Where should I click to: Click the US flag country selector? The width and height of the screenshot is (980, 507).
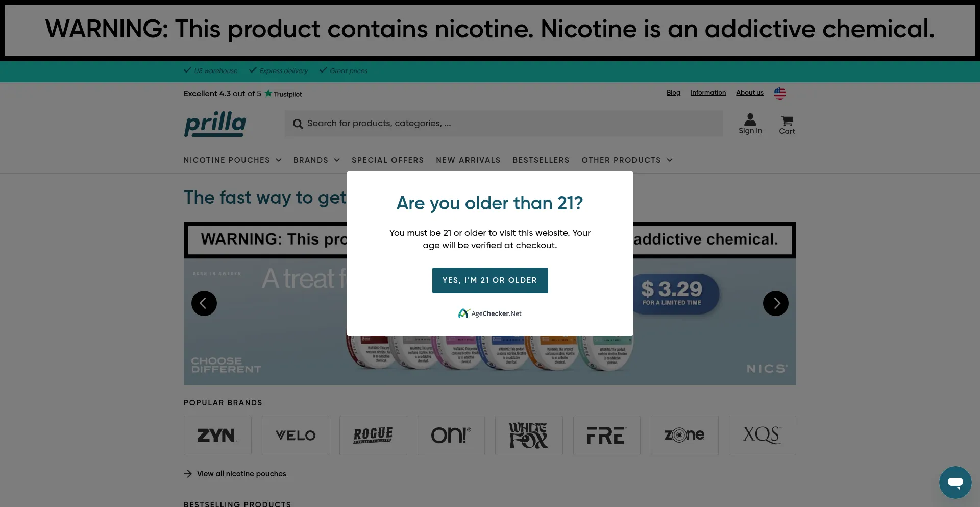point(779,93)
